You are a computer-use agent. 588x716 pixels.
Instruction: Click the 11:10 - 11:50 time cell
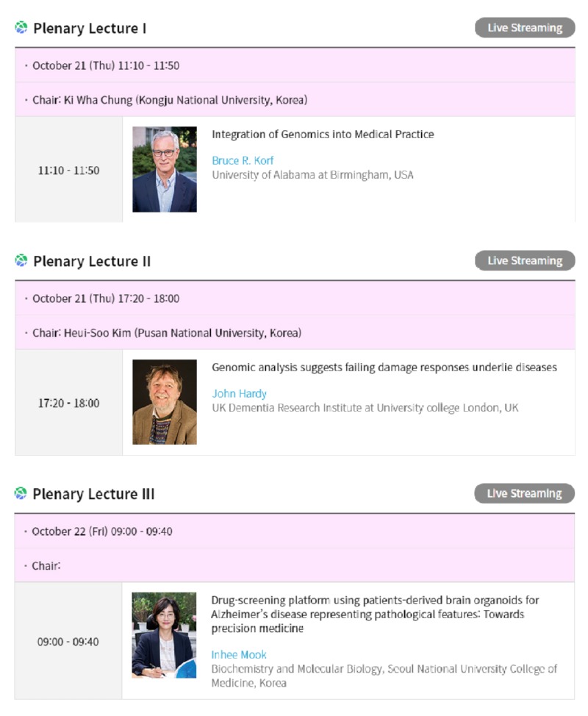click(x=68, y=170)
